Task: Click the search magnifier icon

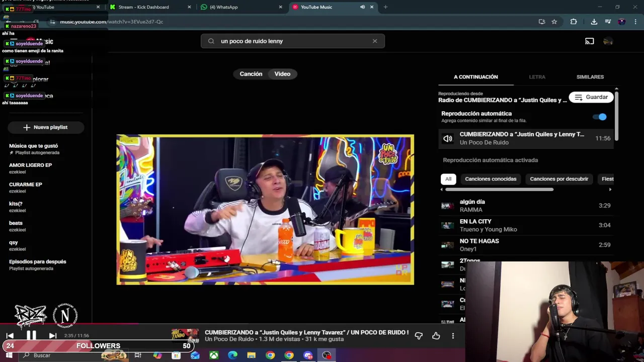Action: coord(211,41)
